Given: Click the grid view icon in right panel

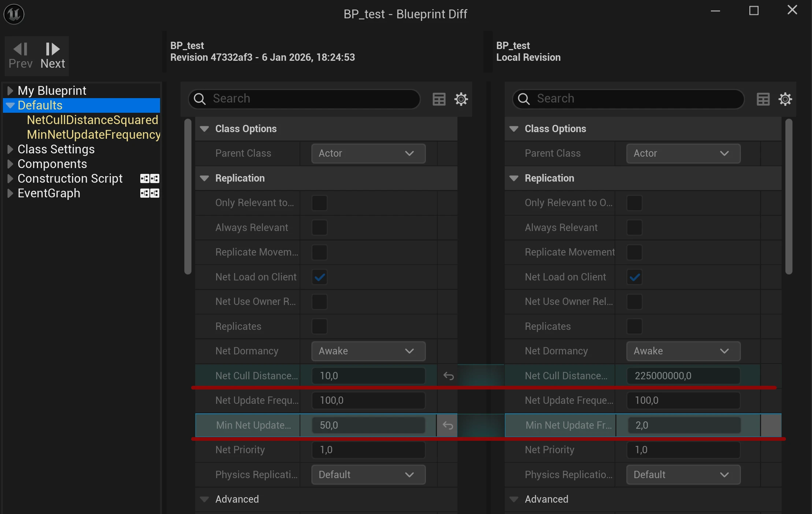Looking at the screenshot, I should 763,99.
